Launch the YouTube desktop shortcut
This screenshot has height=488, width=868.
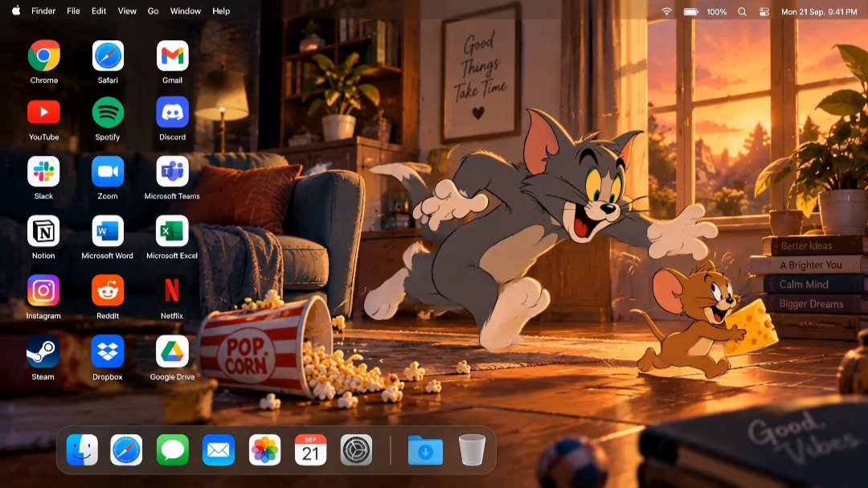43,113
